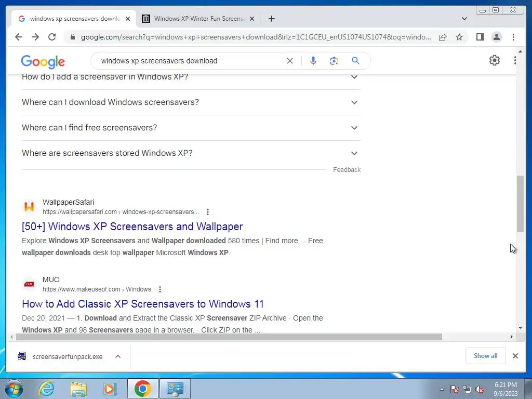
Task: Submit search with the magnifier icon
Action: click(355, 61)
